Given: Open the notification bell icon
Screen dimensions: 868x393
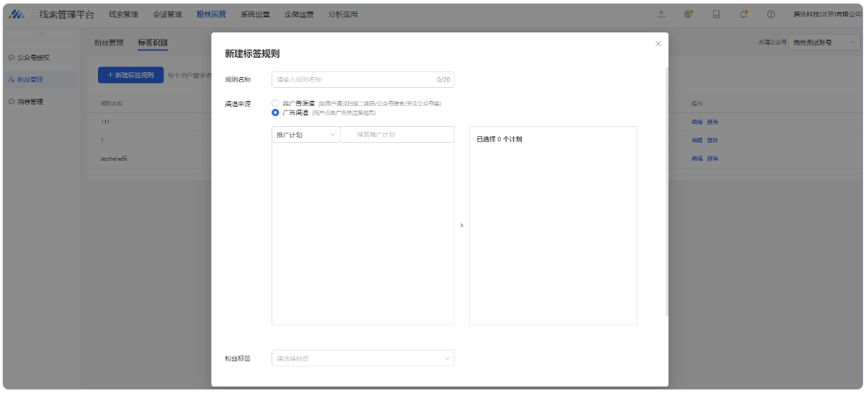Looking at the screenshot, I should point(743,14).
